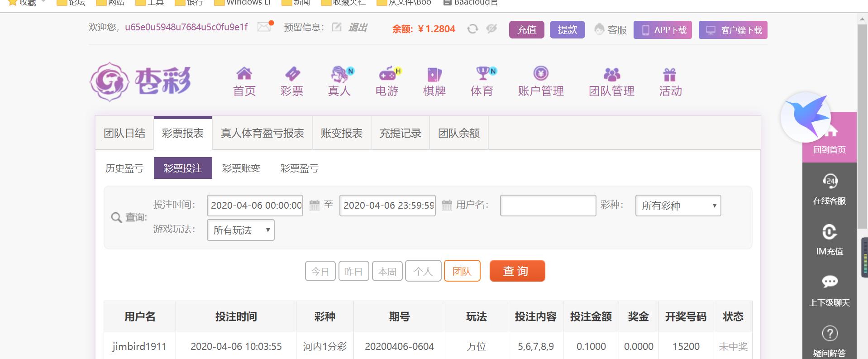Click account name u65e0u5948u7684u5c0fu9e1f
Image resolution: width=868 pixels, height=359 pixels.
186,27
